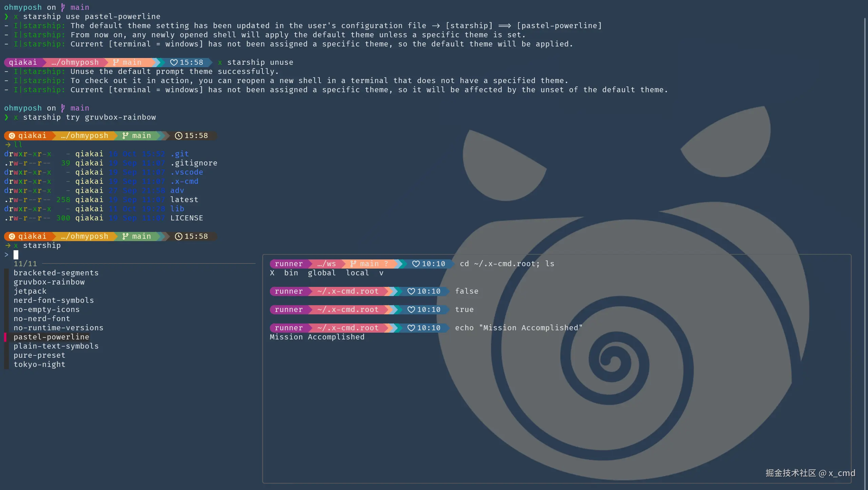The width and height of the screenshot is (868, 490).
Task: Select jetpack in the preset list
Action: tap(30, 291)
